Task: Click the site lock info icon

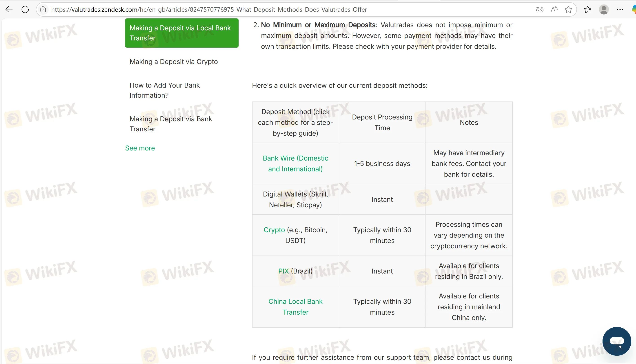Action: click(x=43, y=9)
